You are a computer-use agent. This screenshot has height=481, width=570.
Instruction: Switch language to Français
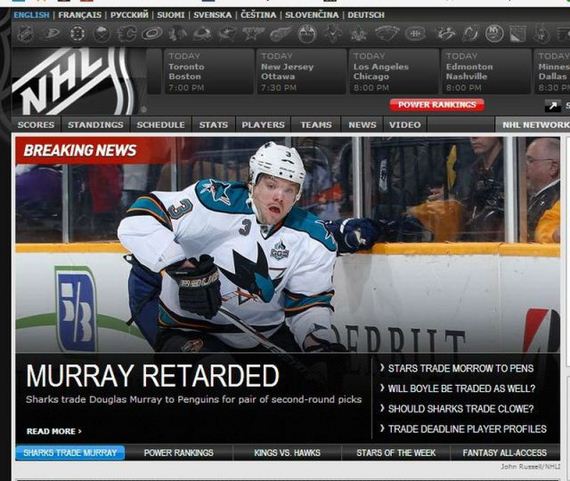(x=80, y=15)
